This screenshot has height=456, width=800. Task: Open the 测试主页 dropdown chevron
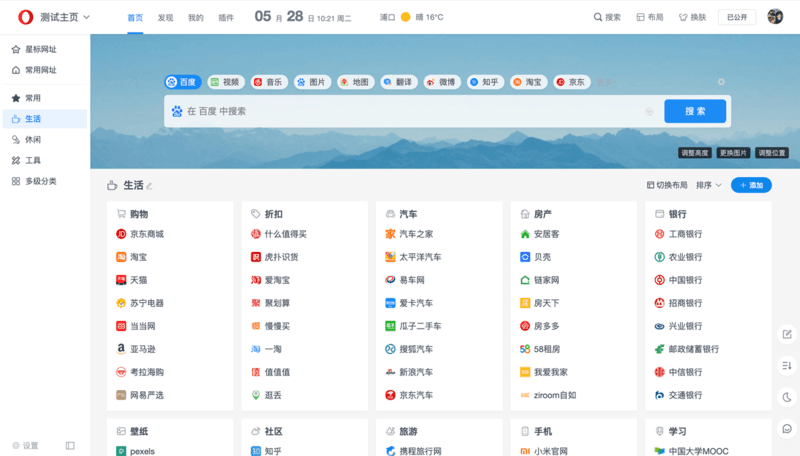[x=87, y=17]
